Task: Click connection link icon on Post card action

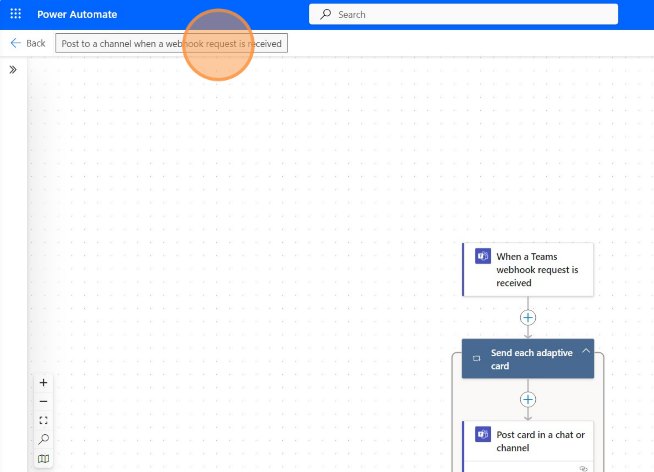Action: coord(584,469)
